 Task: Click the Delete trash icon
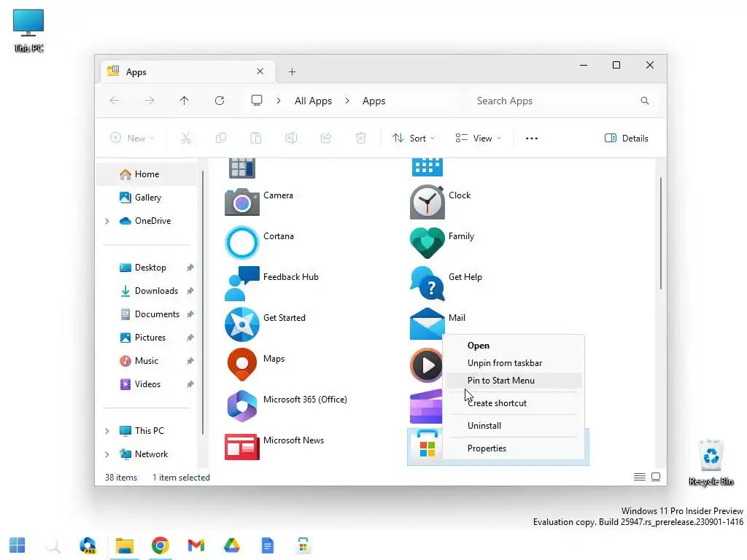click(361, 138)
